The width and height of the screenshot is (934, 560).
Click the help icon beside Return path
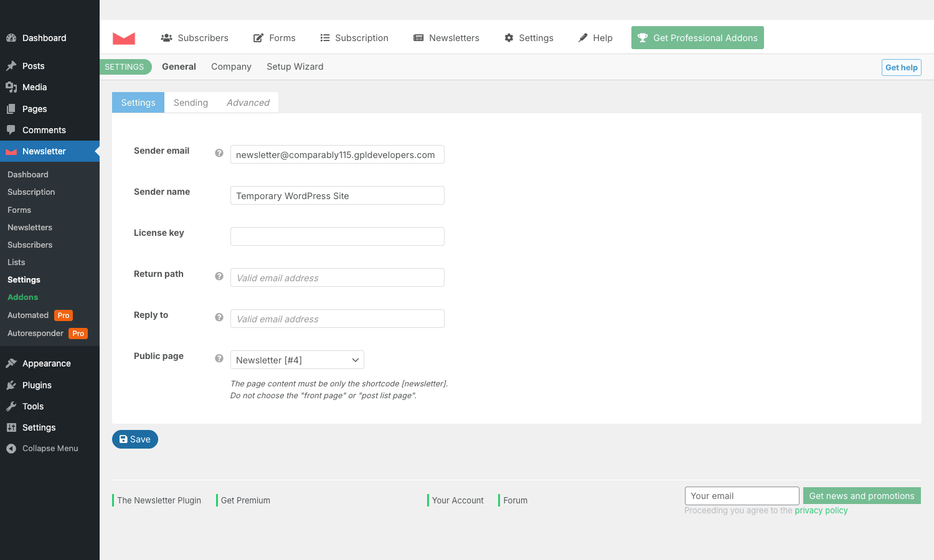point(219,276)
